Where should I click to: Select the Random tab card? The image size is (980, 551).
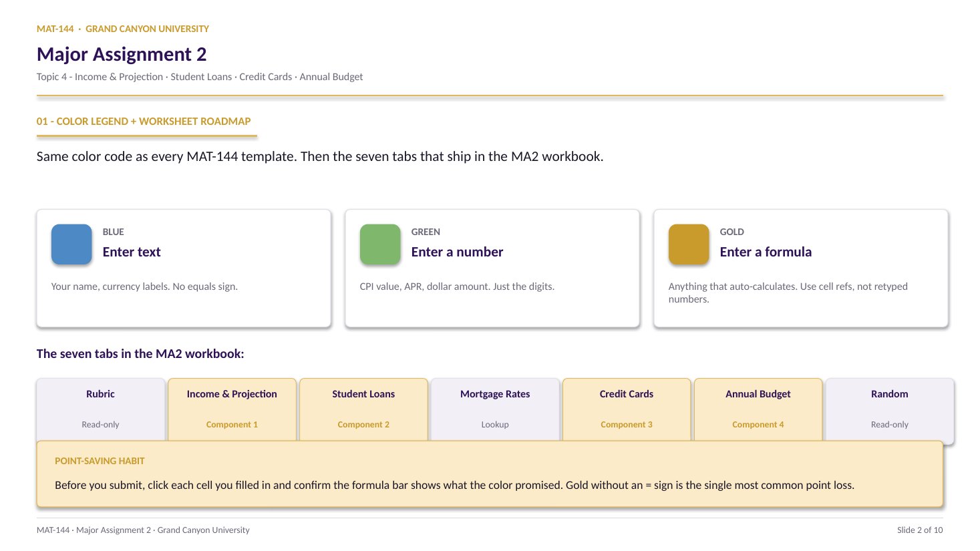[890, 411]
